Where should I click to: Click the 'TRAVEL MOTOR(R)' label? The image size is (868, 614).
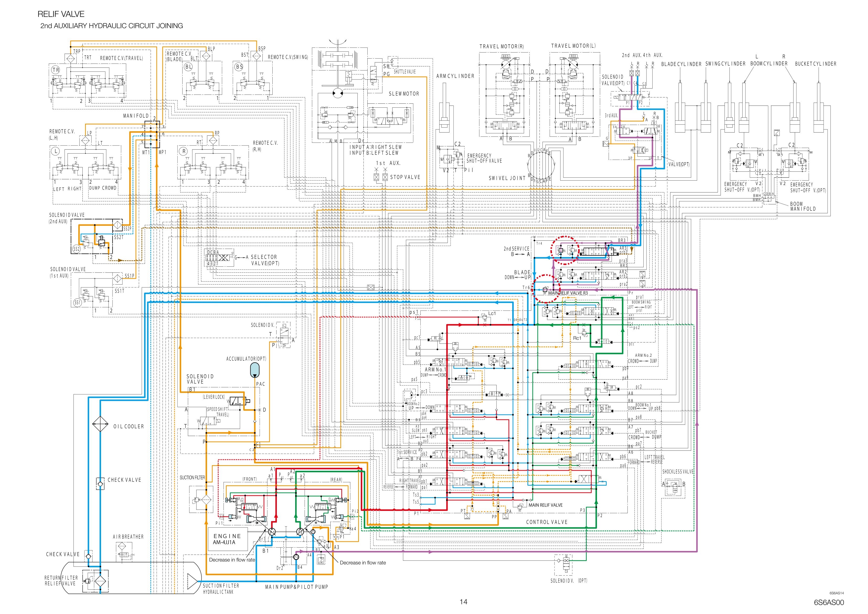pos(502,46)
